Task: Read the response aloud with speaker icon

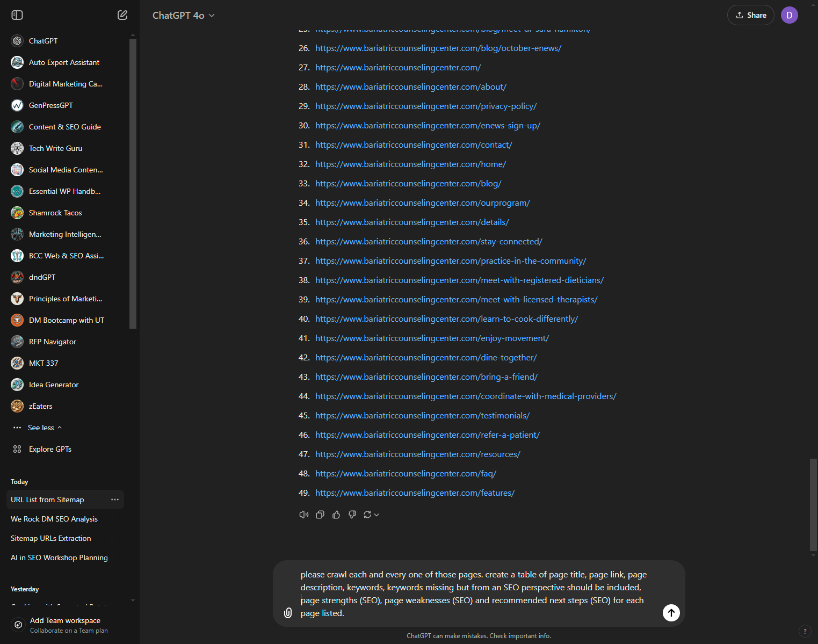Action: pyautogui.click(x=304, y=515)
